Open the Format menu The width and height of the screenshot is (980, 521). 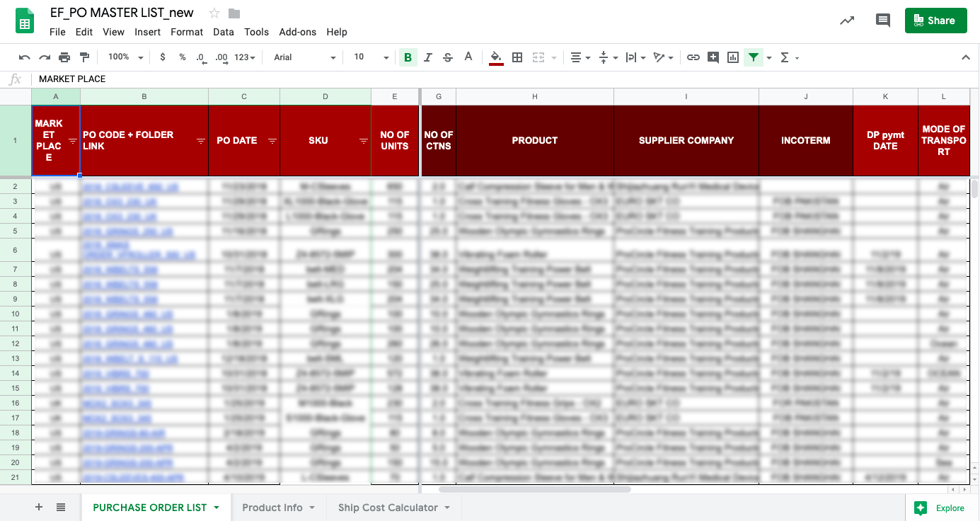coord(187,32)
